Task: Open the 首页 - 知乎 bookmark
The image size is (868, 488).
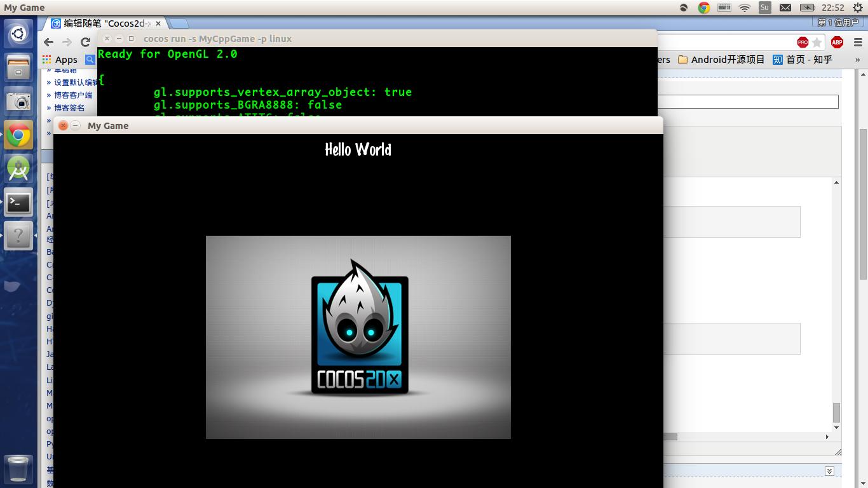Action: click(803, 59)
